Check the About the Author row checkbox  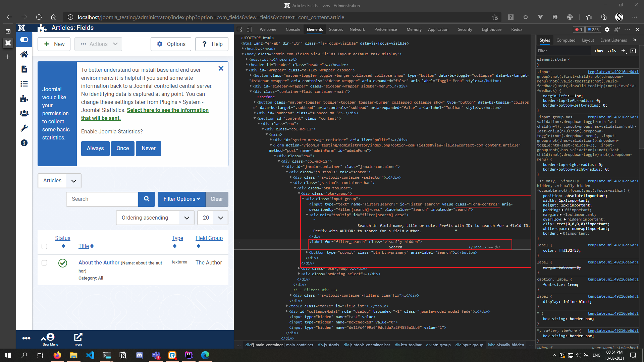point(44,263)
